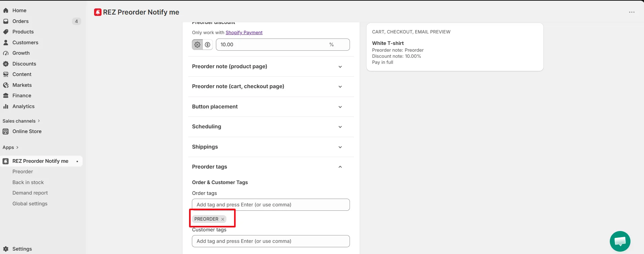This screenshot has height=254, width=644.
Task: Click the Growth icon in sidebar
Action: (x=6, y=53)
